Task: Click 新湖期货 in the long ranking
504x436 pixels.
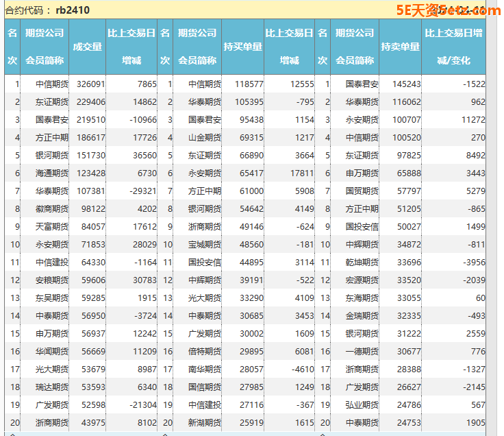Action: point(205,422)
